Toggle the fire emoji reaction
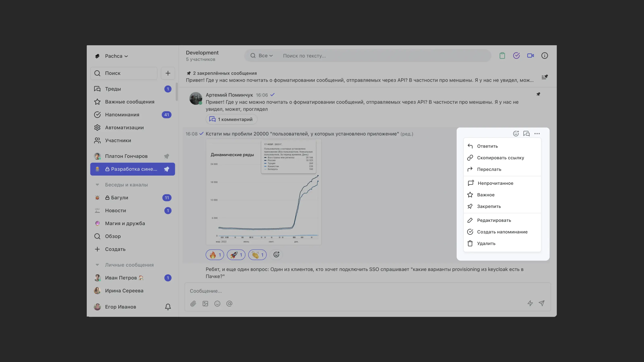 tap(215, 255)
